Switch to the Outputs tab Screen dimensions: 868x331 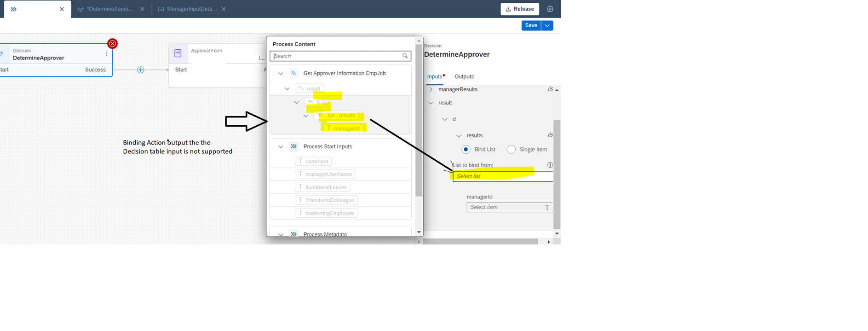point(464,77)
